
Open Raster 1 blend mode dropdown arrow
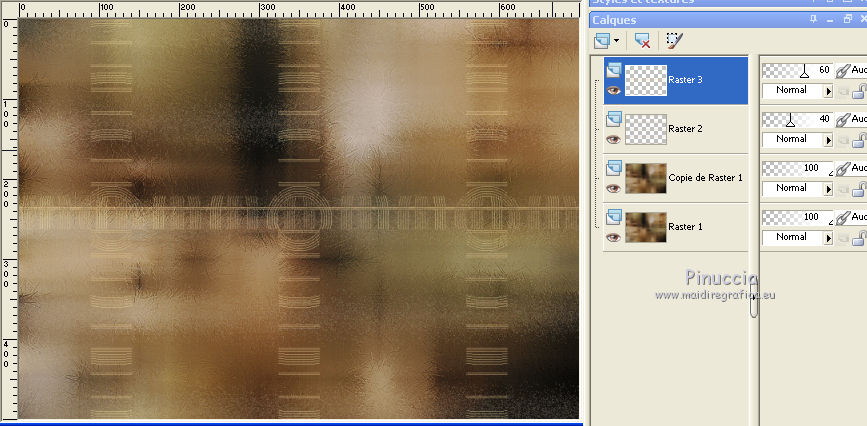pyautogui.click(x=828, y=238)
